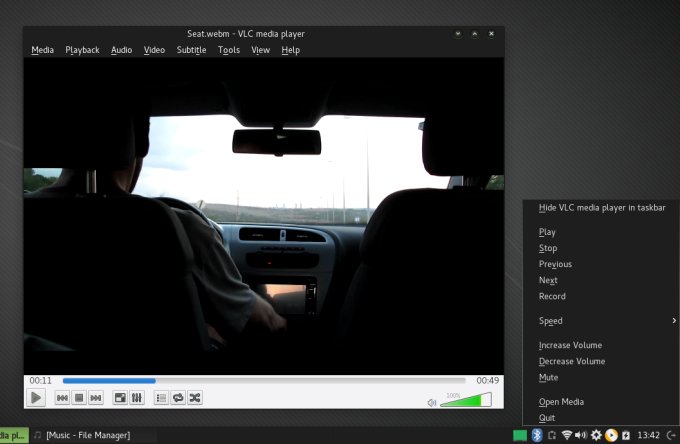Show extended settings equalizer button
Viewport: 680px width, 444px height.
point(137,398)
